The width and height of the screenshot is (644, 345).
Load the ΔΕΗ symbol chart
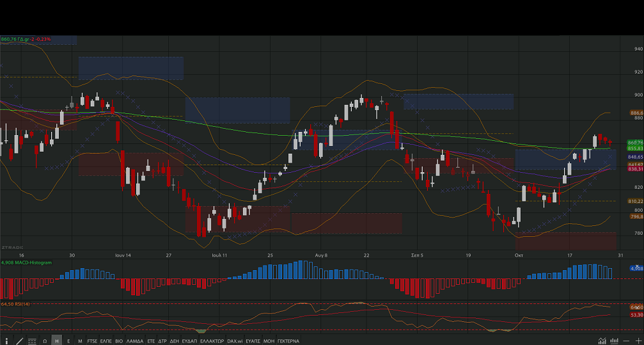[x=175, y=341]
